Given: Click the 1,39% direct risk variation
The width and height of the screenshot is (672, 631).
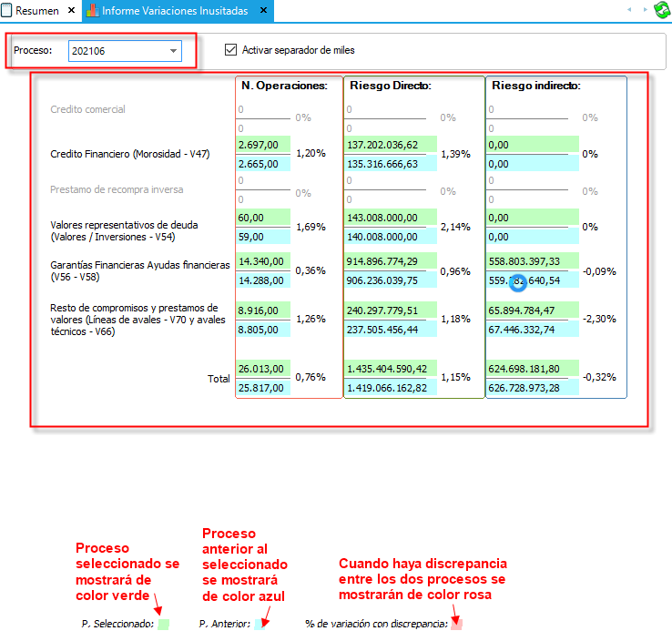Looking at the screenshot, I should click(455, 154).
